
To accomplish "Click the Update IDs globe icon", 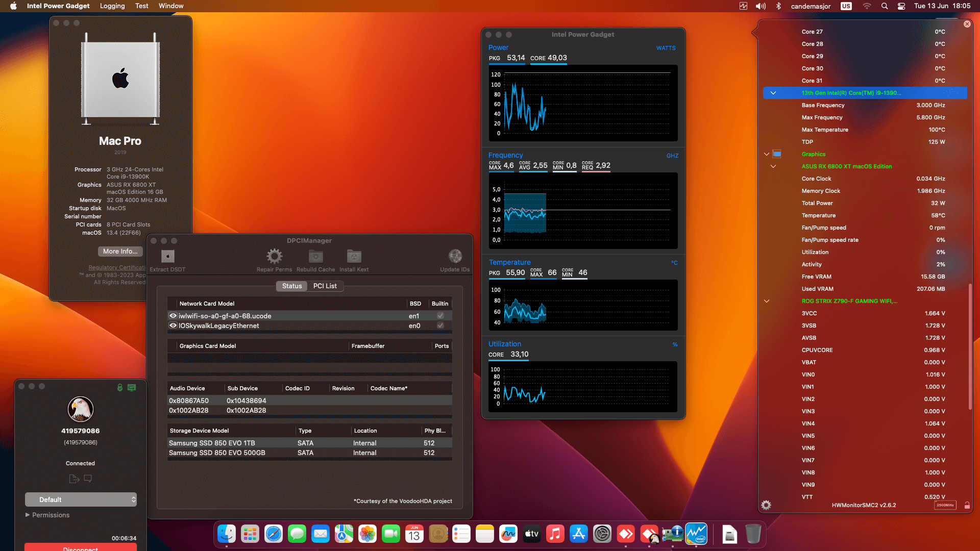I will pyautogui.click(x=455, y=257).
